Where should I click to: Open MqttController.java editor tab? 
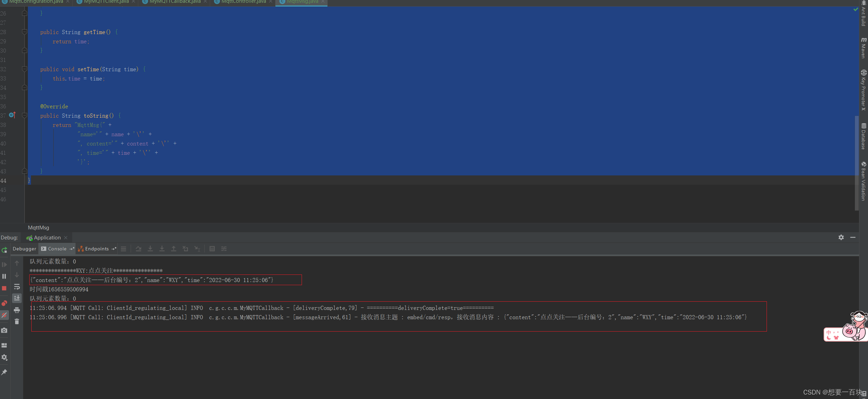tap(243, 2)
